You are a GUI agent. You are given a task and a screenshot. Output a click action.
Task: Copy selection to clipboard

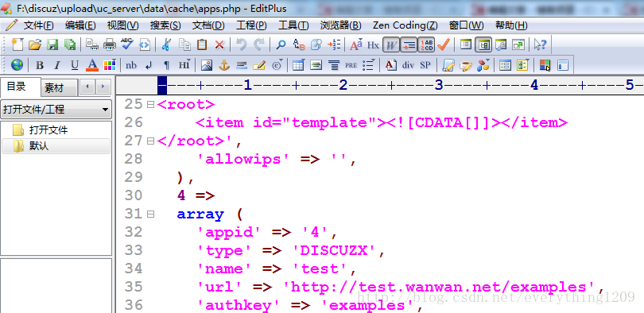coord(184,44)
